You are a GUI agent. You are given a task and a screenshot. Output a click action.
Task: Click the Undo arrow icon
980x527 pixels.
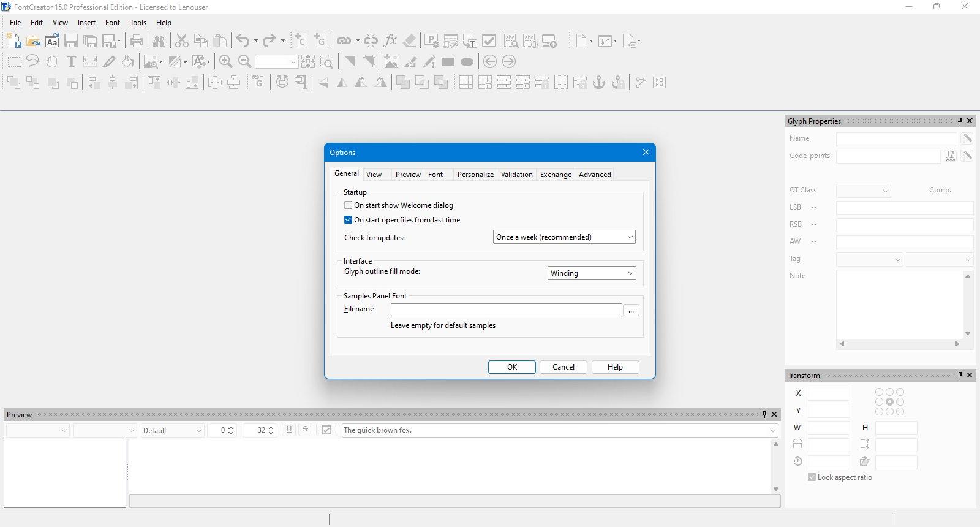243,41
